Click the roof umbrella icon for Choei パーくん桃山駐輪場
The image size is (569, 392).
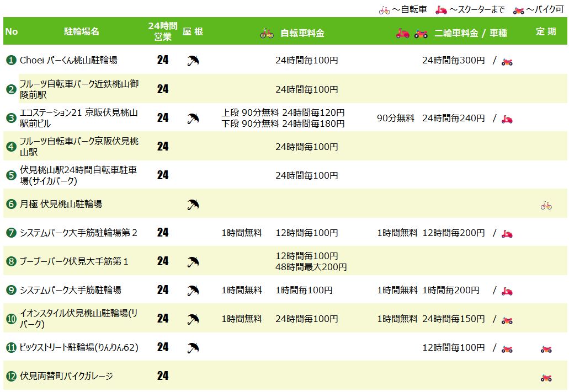pyautogui.click(x=193, y=61)
